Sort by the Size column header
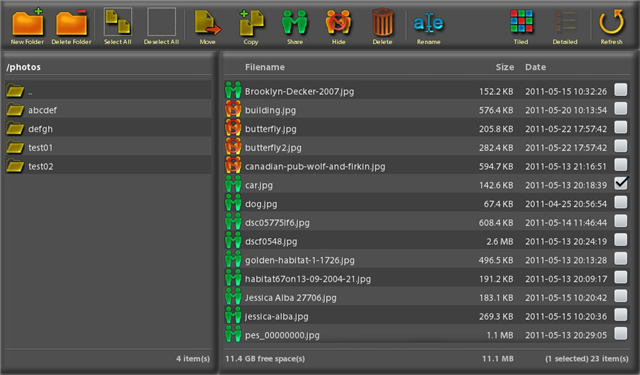Viewport: 640px width, 375px height. click(504, 67)
